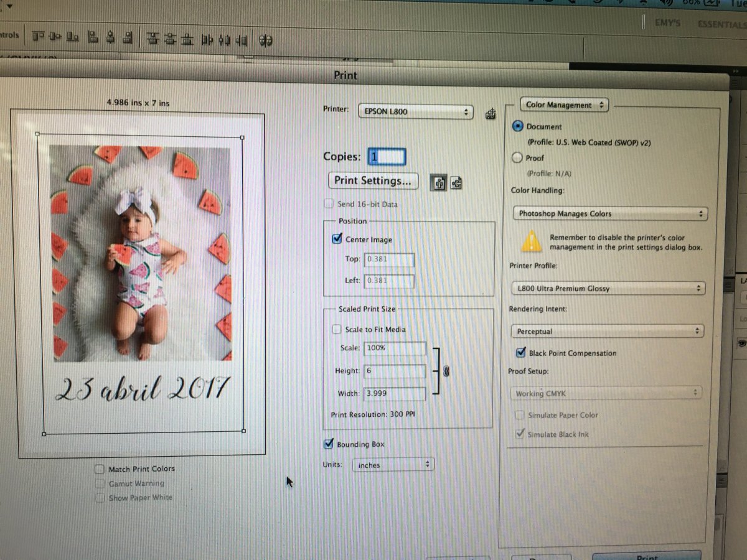Click the printer setup icon beside EPSON L800
The width and height of the screenshot is (747, 560).
tap(491, 113)
